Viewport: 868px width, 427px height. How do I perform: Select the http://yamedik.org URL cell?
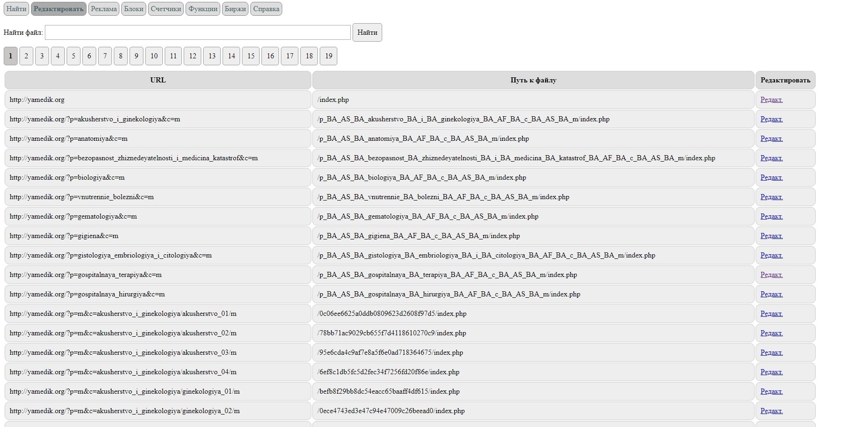click(x=158, y=100)
